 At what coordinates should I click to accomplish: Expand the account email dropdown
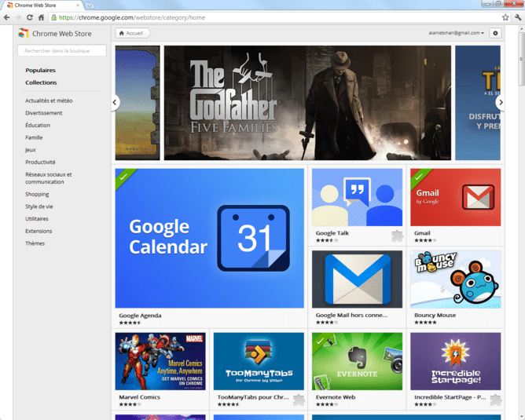click(x=457, y=33)
